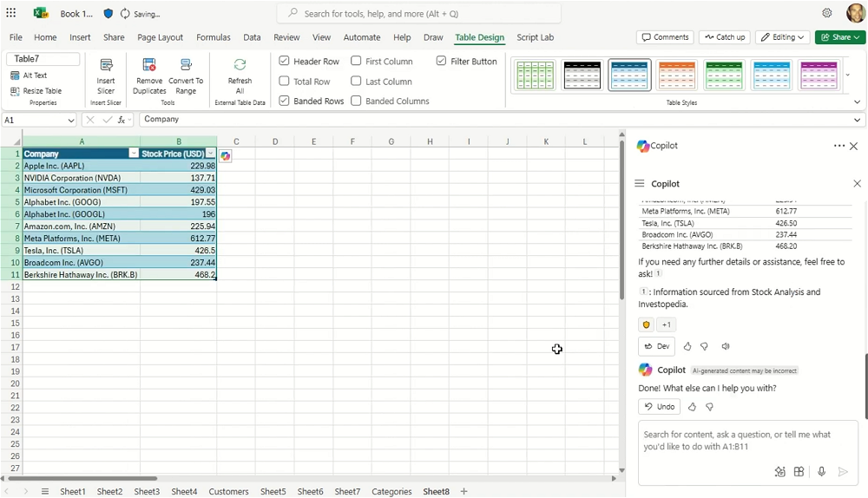Click the Table7 table name field

point(43,59)
